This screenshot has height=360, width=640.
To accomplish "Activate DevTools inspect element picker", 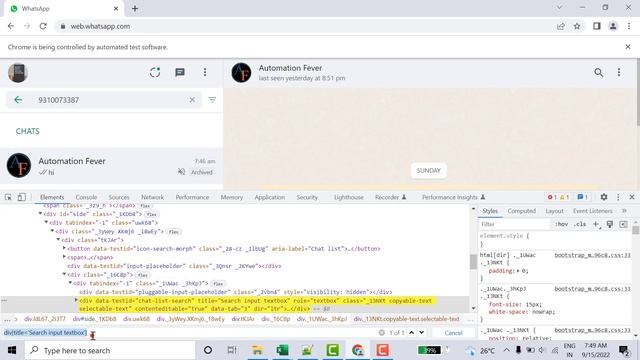I will point(8,197).
